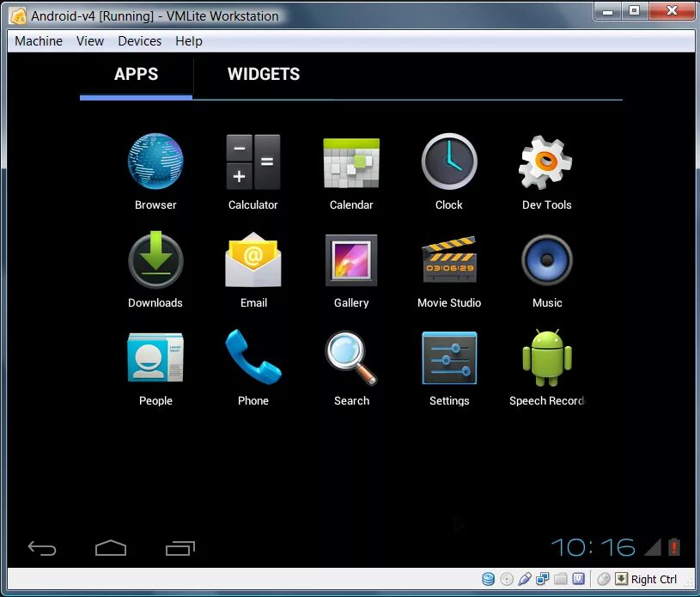Tap the recent apps navigation button
The image size is (700, 597).
tap(180, 548)
